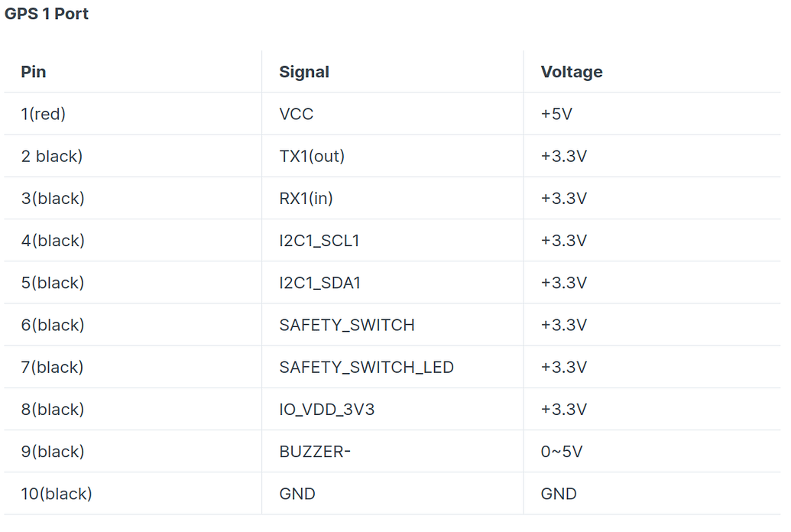Click the TX1(out) signal cell

pyautogui.click(x=312, y=156)
